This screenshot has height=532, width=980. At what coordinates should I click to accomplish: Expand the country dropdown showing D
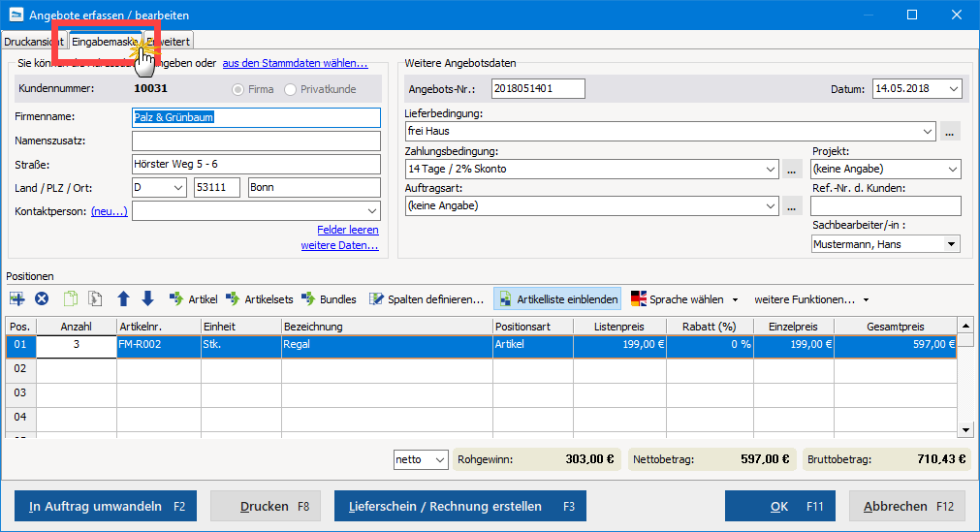click(178, 188)
